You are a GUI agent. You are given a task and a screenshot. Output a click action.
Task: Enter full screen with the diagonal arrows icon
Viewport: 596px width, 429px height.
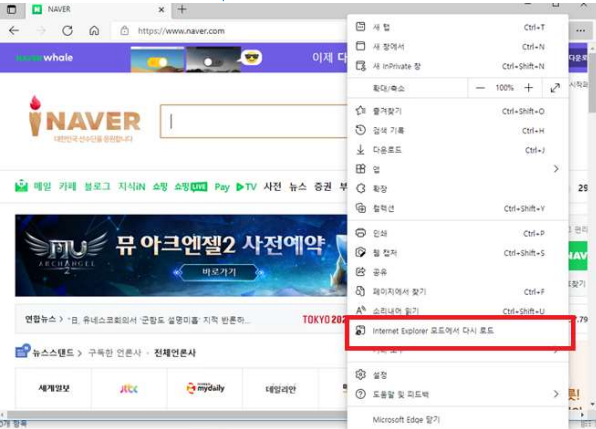tap(555, 88)
